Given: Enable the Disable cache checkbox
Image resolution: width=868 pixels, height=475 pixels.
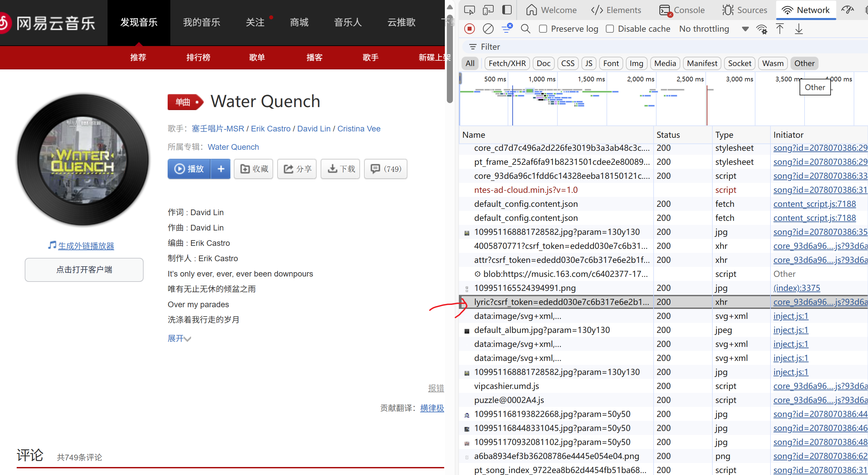Looking at the screenshot, I should coord(610,29).
